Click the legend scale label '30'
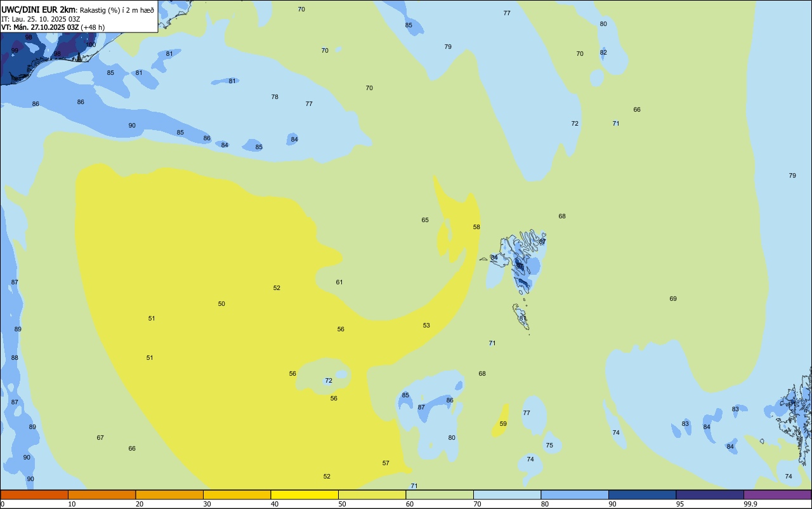 [207, 504]
